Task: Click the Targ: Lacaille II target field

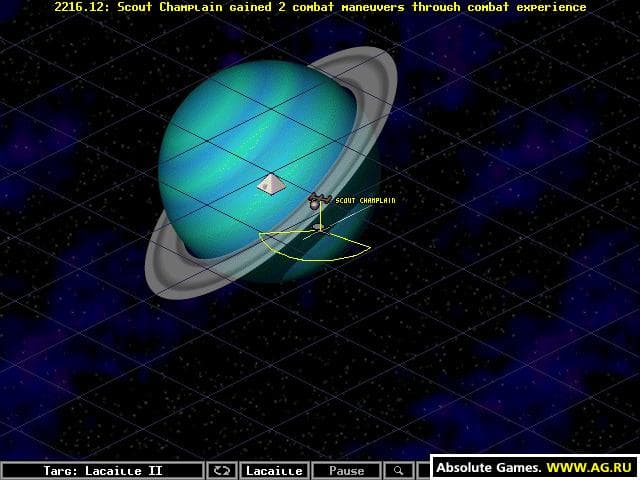Action: (x=102, y=471)
